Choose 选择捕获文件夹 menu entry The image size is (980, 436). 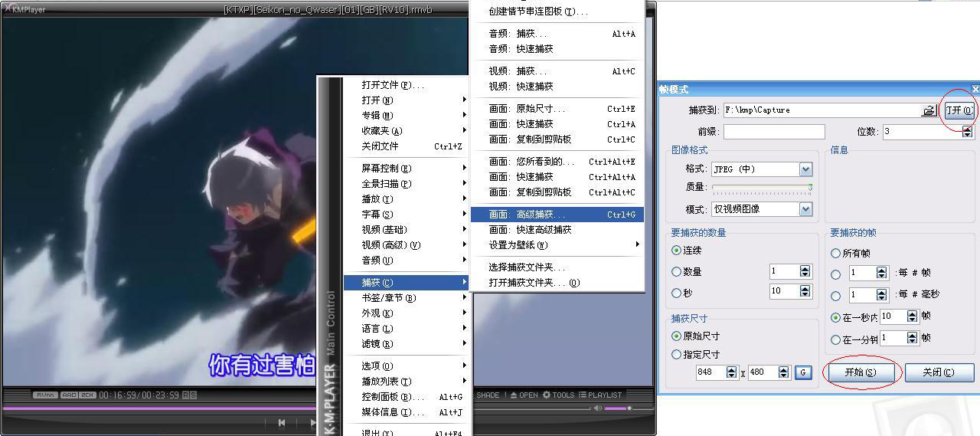click(x=557, y=267)
